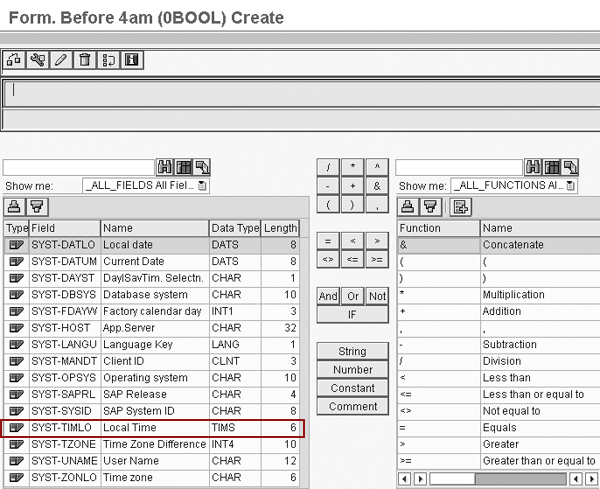Click the binoculars search icon above fields list

coord(166,167)
